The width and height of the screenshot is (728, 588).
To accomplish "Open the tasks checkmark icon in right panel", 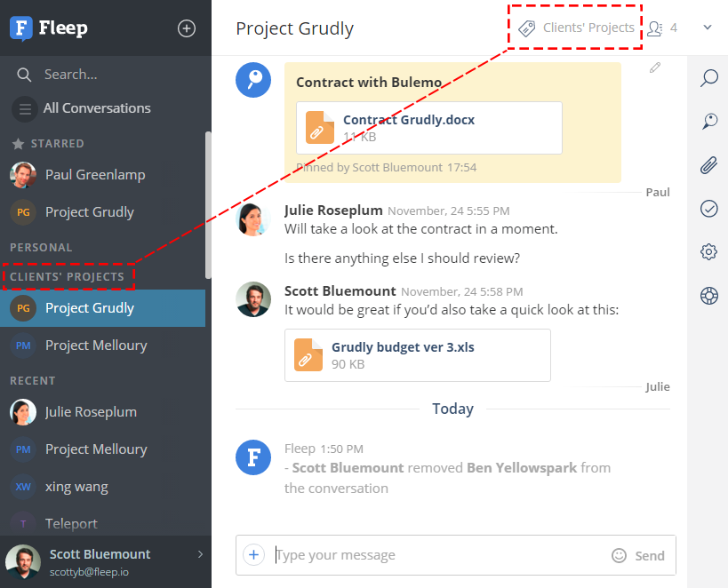I will (x=708, y=209).
